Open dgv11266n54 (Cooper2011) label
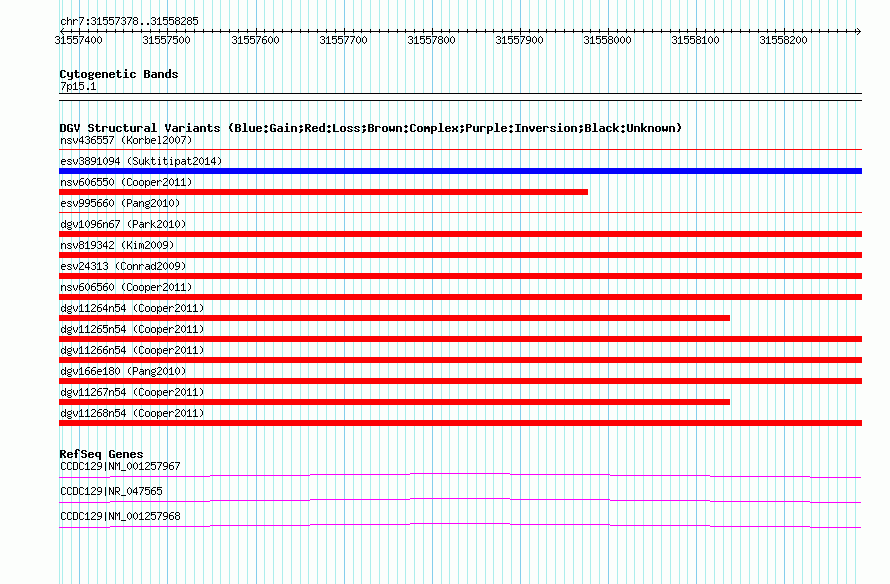 (x=132, y=350)
